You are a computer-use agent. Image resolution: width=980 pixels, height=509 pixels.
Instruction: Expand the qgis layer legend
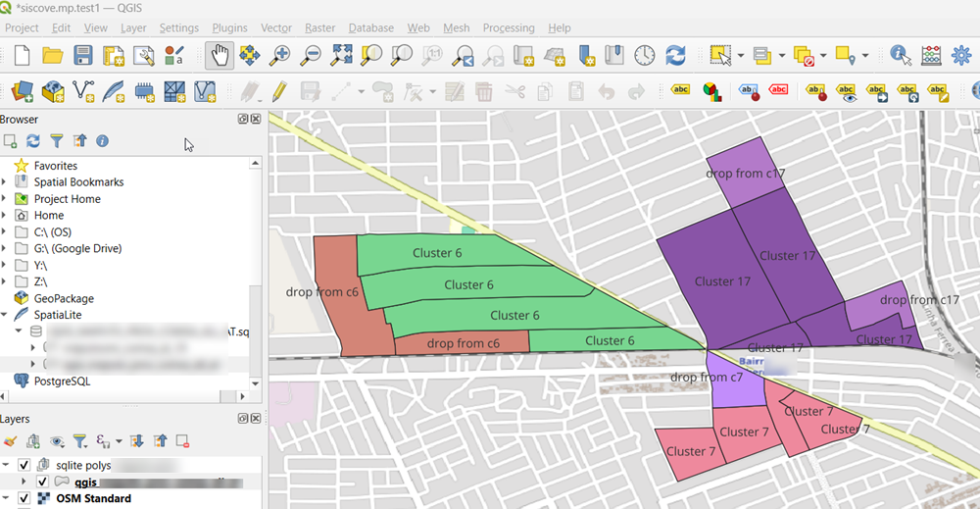click(x=24, y=483)
